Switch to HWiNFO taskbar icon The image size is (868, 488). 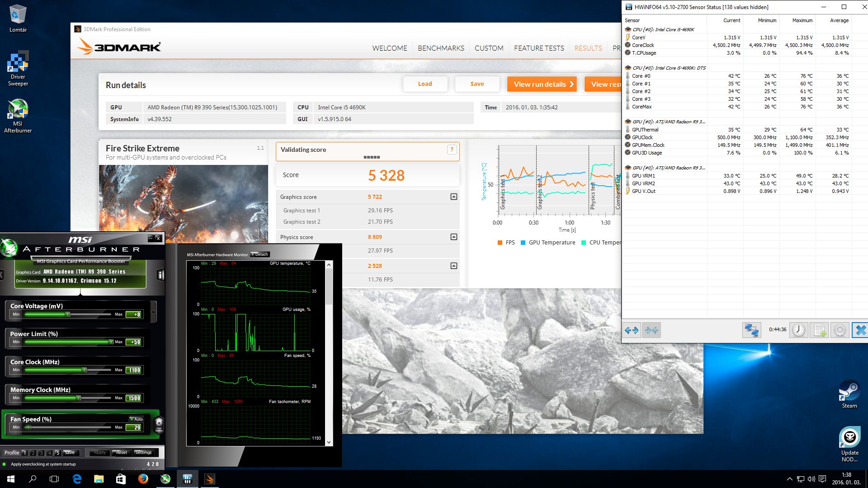(x=188, y=479)
